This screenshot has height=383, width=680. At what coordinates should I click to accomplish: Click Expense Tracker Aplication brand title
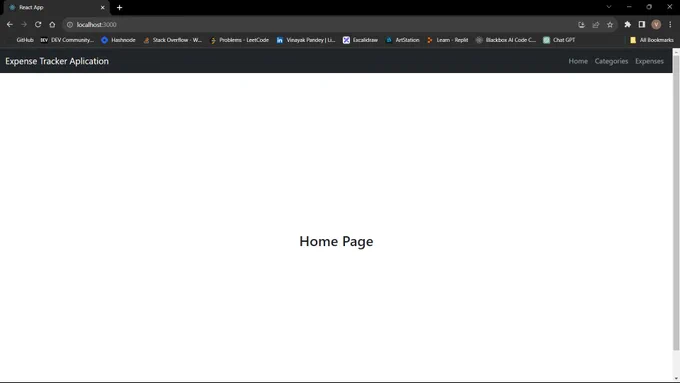coord(57,61)
